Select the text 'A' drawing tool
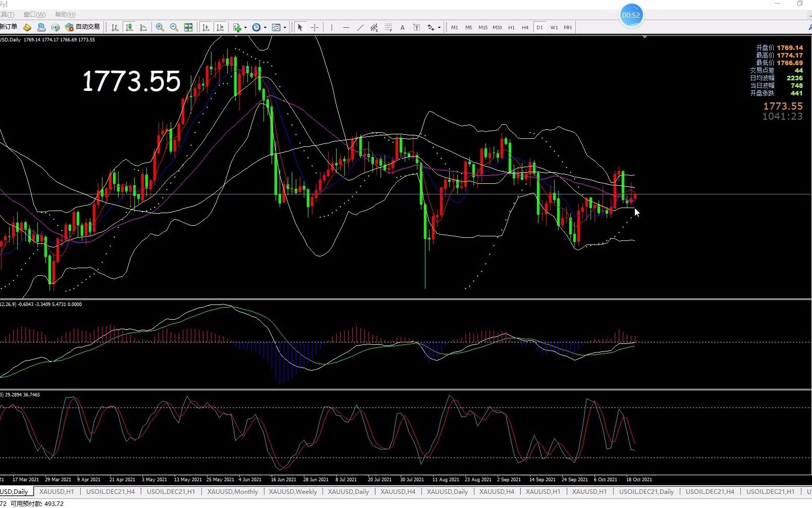 402,27
